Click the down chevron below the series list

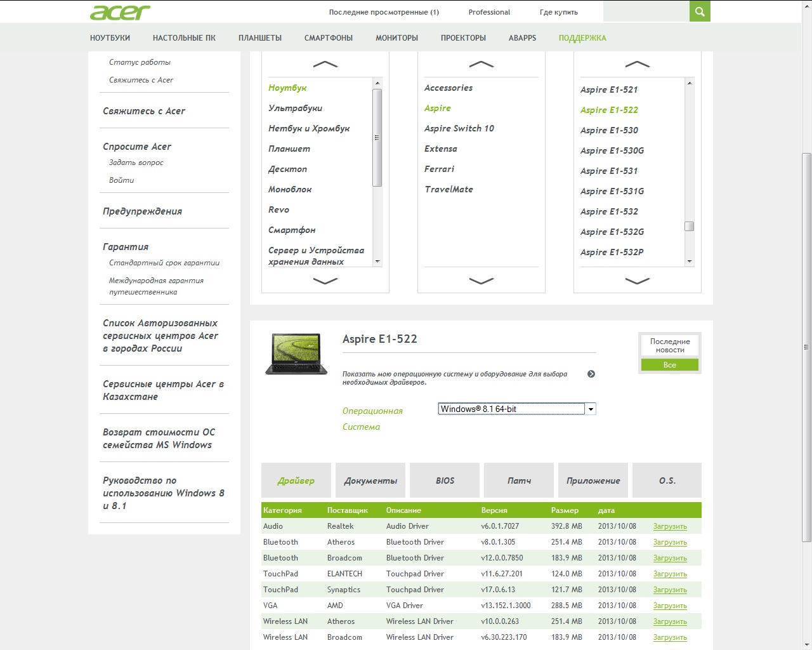(x=481, y=281)
